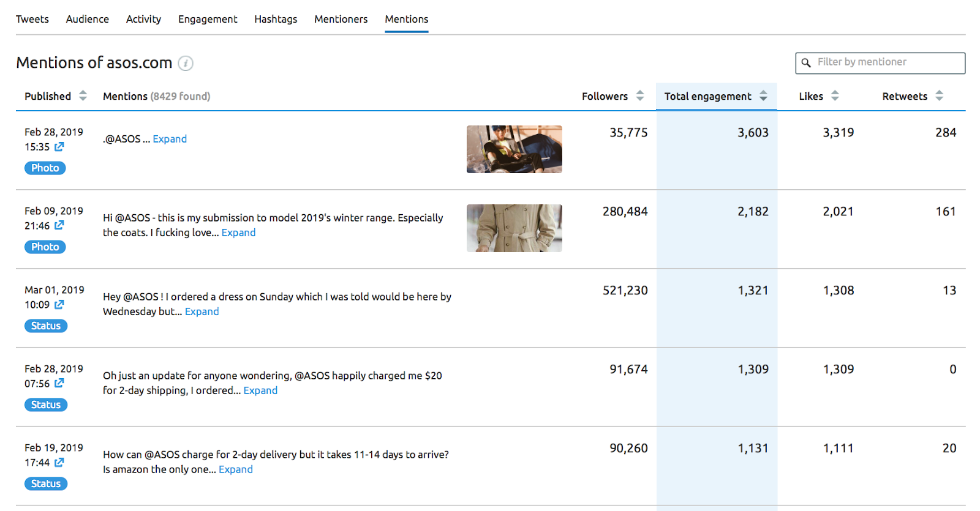Select likes value 1,111

(839, 449)
